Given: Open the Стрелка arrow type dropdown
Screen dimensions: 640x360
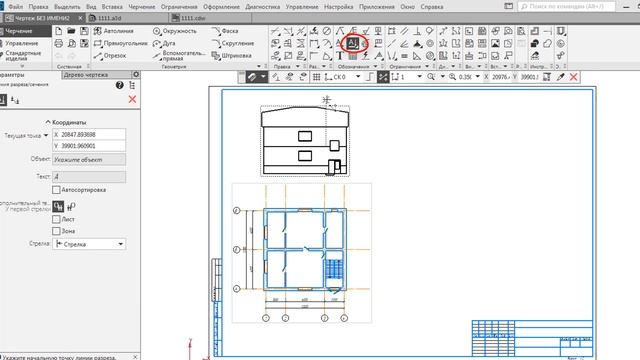Looking at the screenshot, I should 89,244.
